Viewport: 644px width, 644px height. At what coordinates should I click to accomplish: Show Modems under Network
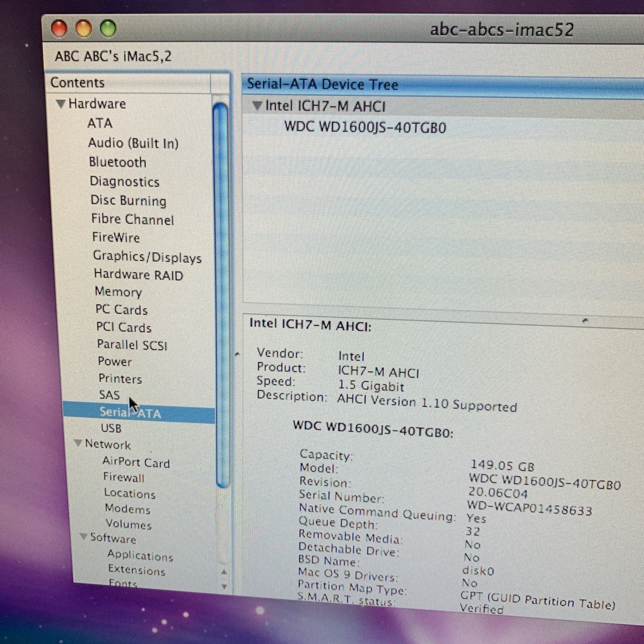click(x=128, y=508)
